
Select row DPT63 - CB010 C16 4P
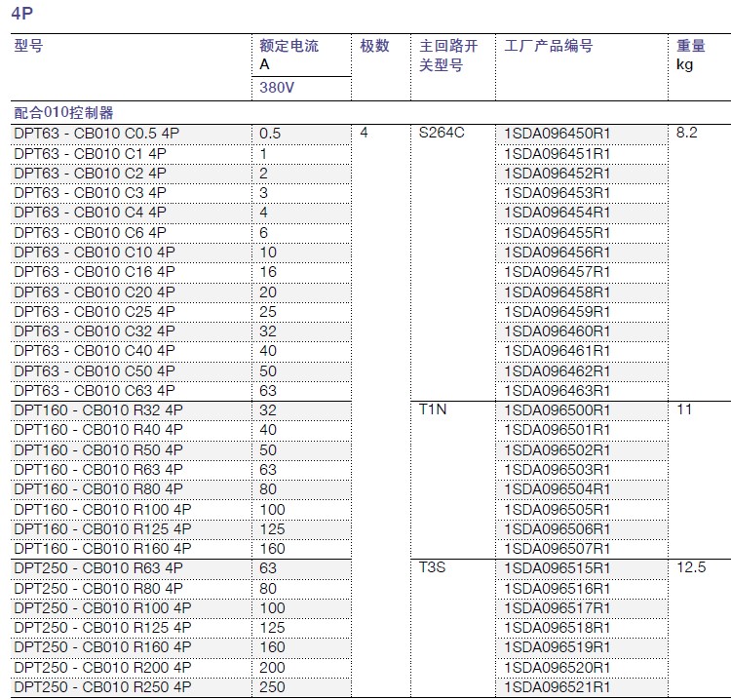370,272
